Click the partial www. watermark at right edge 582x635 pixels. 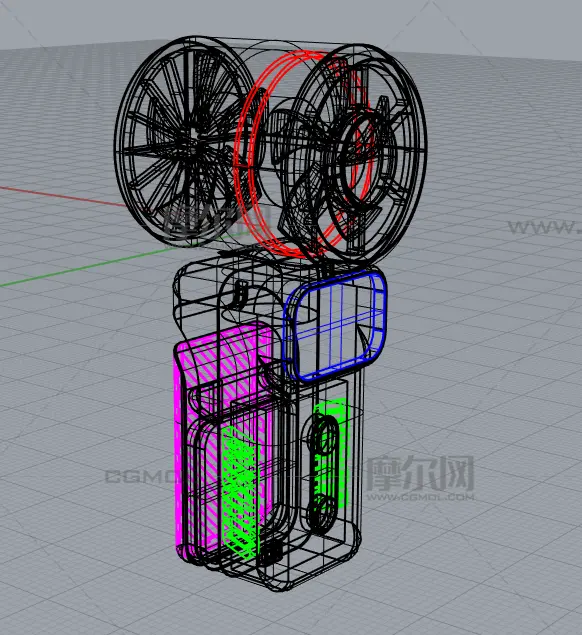(545, 227)
